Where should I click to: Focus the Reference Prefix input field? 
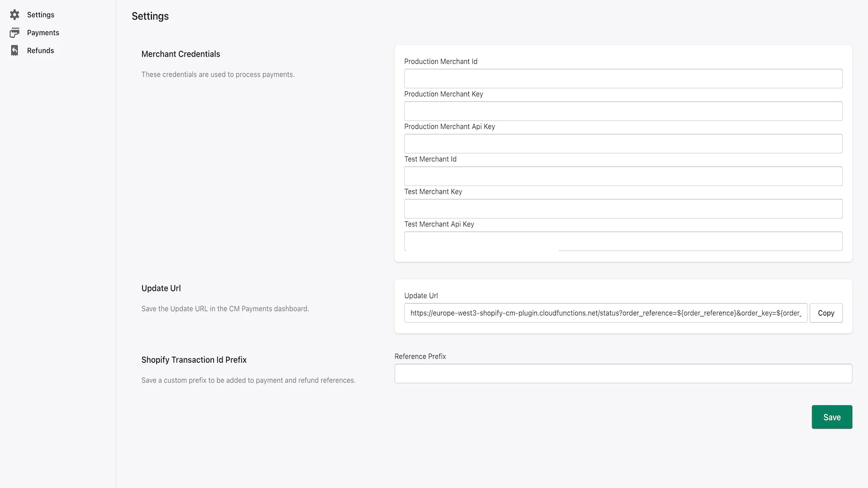623,374
